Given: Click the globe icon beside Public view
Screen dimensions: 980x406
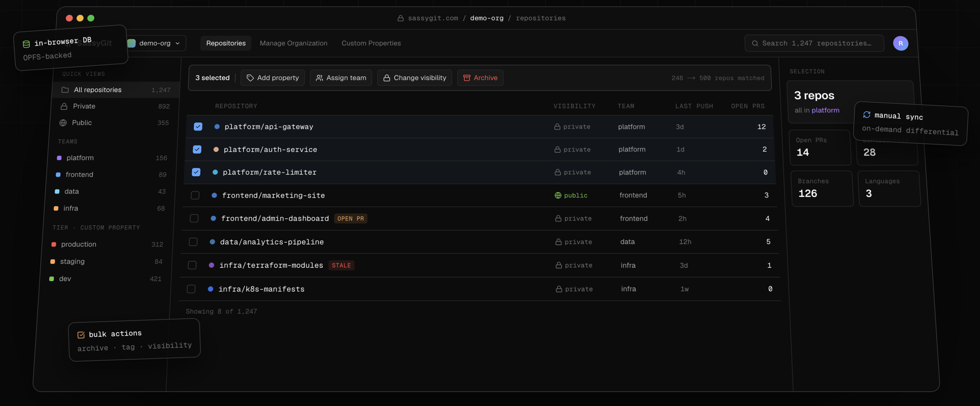Looking at the screenshot, I should coord(63,123).
